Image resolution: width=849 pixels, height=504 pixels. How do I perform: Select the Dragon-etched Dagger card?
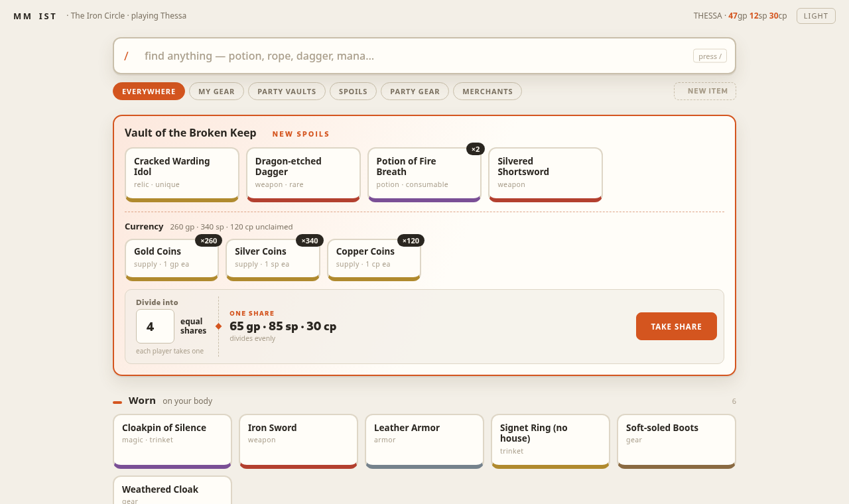coord(303,174)
